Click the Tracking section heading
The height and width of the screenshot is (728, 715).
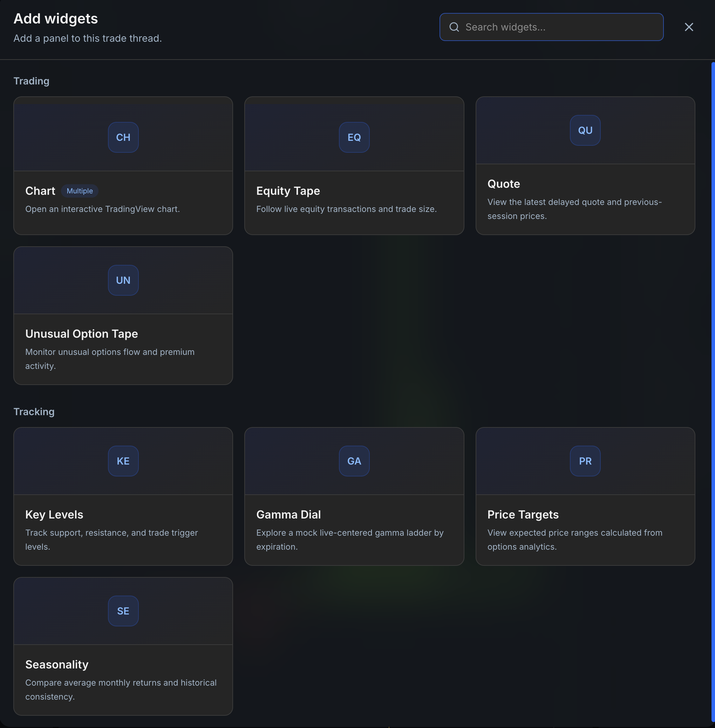coord(34,412)
